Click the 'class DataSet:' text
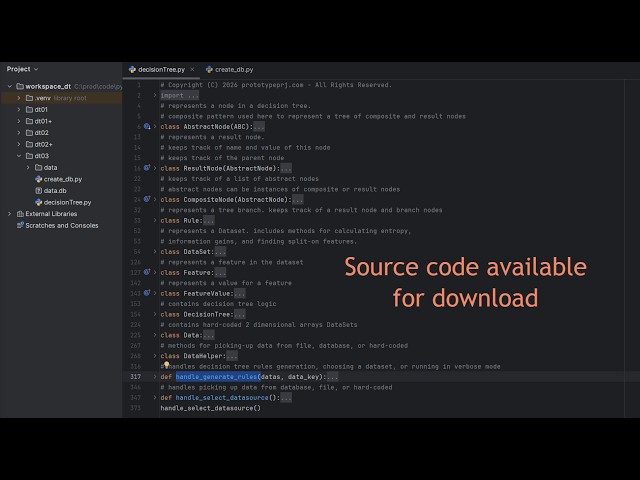Screen dimensions: 640x480 pyautogui.click(x=187, y=252)
